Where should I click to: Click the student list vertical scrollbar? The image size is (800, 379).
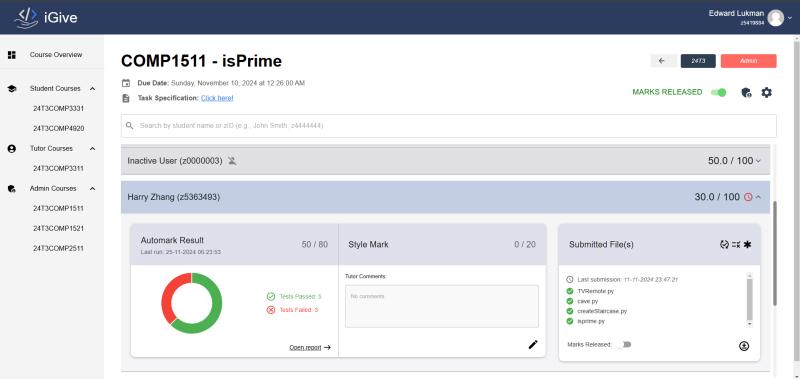click(776, 253)
